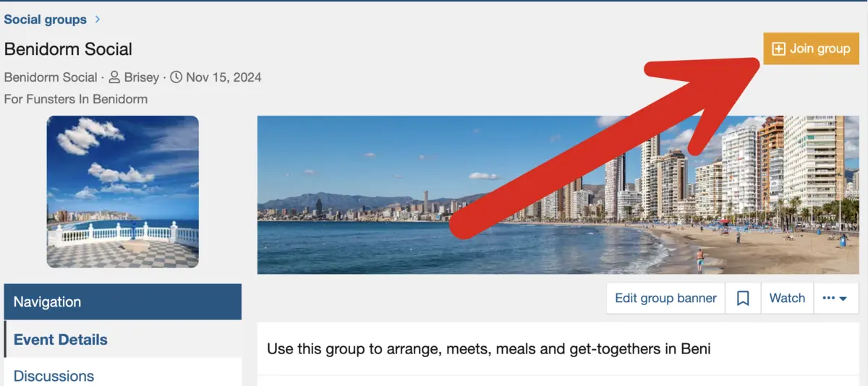Viewport: 868px width, 386px height.
Task: Open Brisey's profile link
Action: [x=141, y=77]
